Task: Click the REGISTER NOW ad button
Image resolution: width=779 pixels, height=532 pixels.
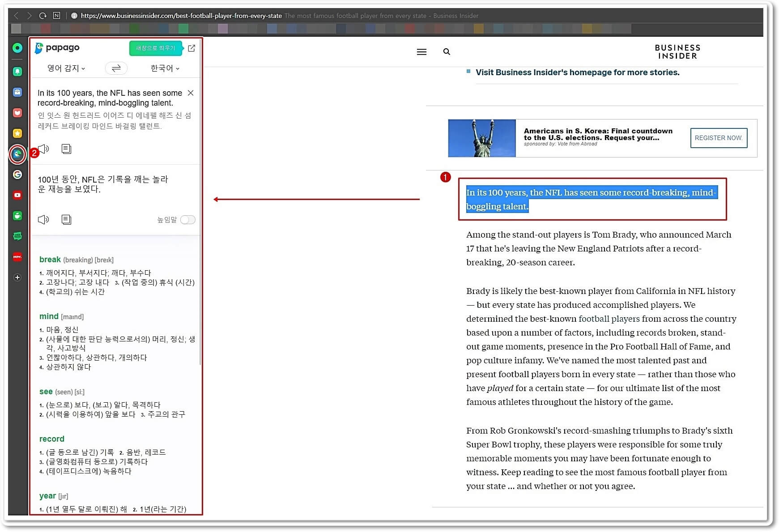Action: click(719, 138)
